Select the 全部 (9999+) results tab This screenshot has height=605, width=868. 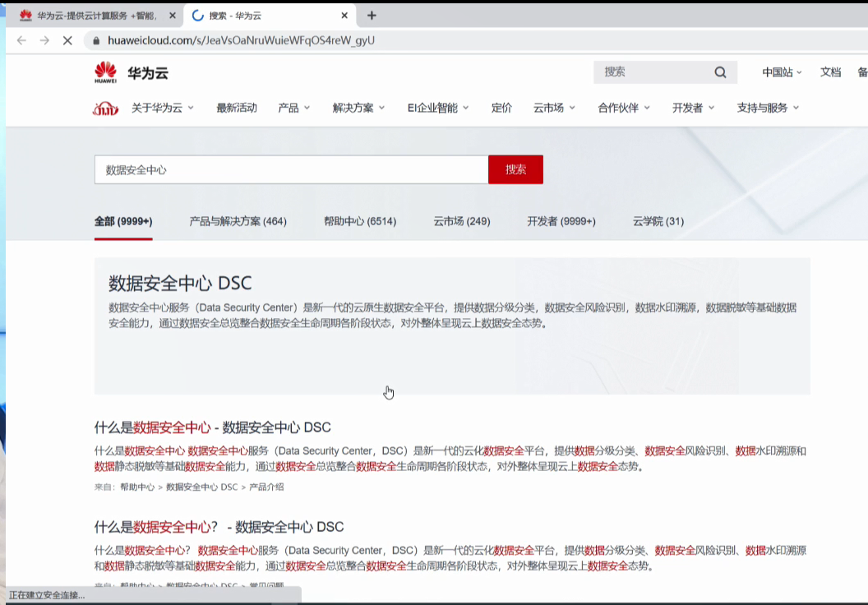123,221
